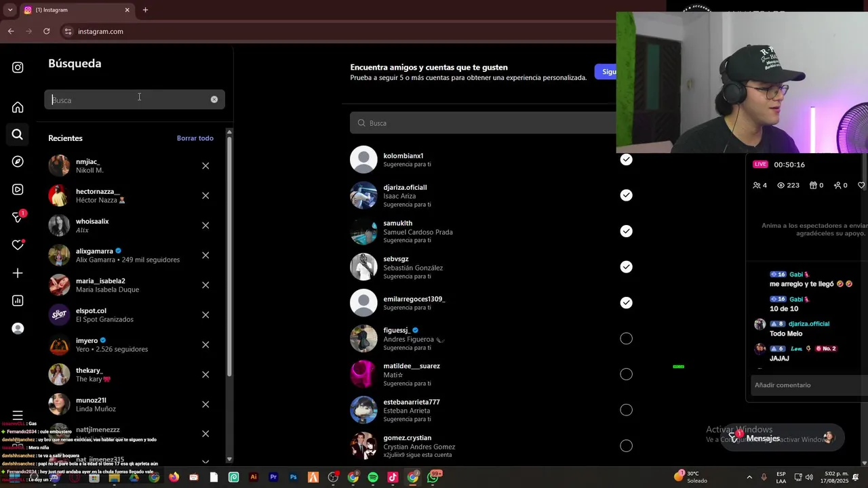
Task: Remove elspot.col from recent searches
Action: (x=205, y=314)
